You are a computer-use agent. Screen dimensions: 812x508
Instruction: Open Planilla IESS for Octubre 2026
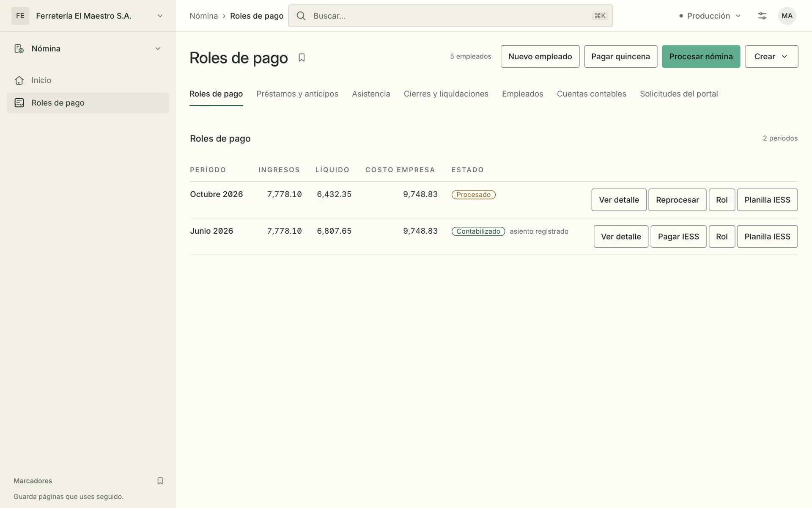point(767,200)
